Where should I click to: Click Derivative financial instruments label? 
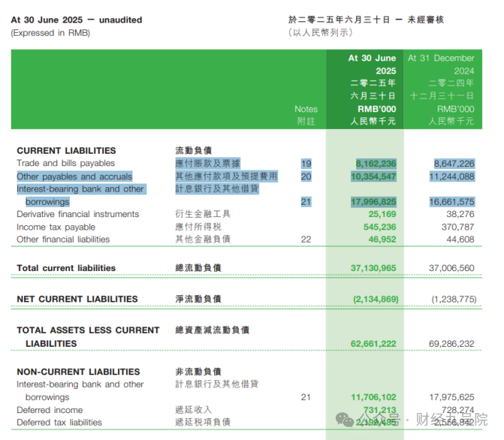(x=78, y=214)
